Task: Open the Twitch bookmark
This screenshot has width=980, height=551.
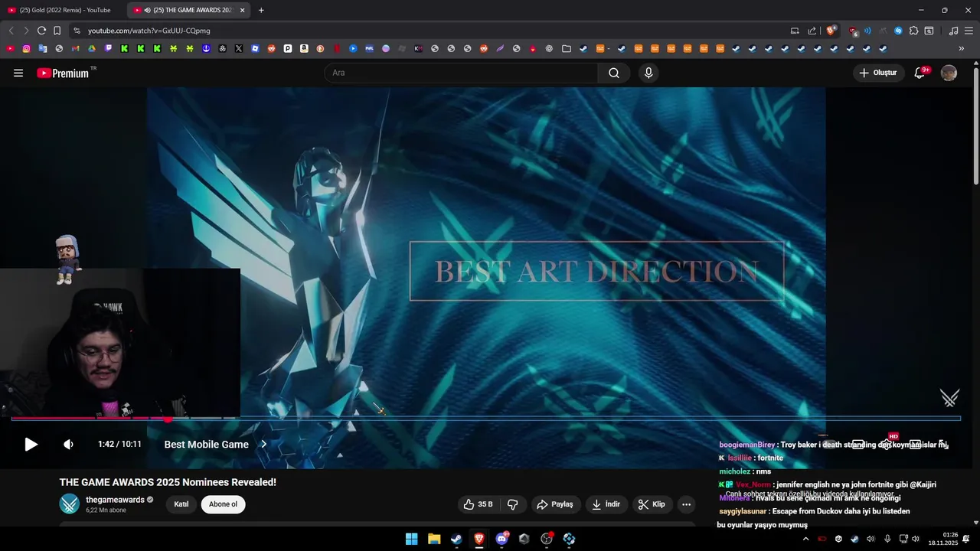Action: (108, 48)
